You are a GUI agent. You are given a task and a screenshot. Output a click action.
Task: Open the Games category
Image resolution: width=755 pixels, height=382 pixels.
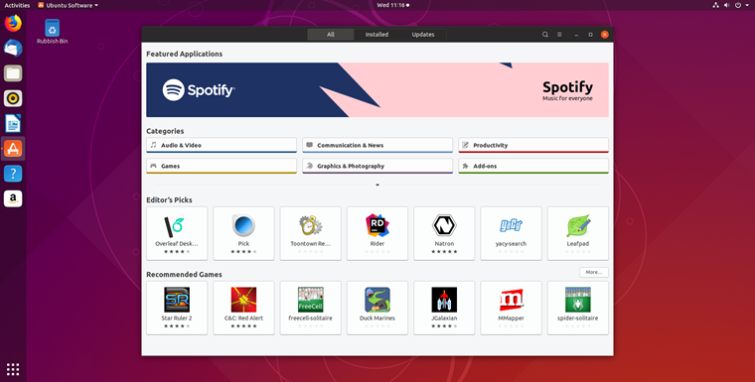221,166
